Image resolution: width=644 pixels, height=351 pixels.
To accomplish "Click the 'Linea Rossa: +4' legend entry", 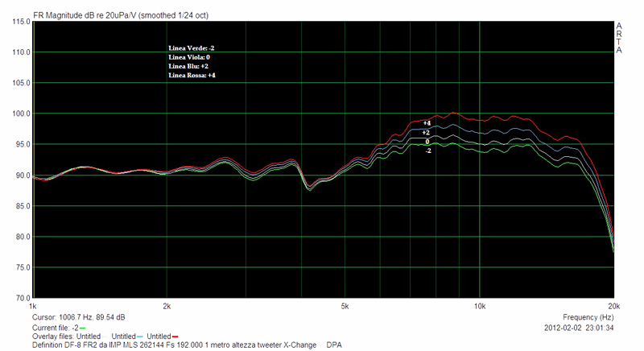I will tap(192, 75).
